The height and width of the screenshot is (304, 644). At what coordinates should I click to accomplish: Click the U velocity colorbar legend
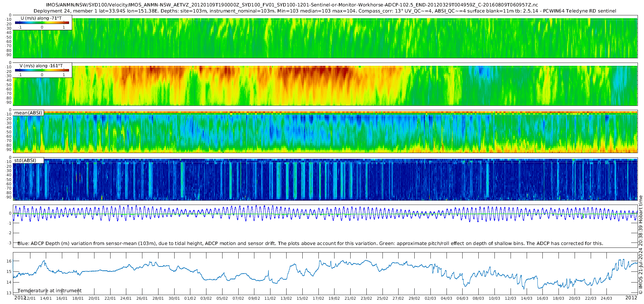tap(43, 23)
